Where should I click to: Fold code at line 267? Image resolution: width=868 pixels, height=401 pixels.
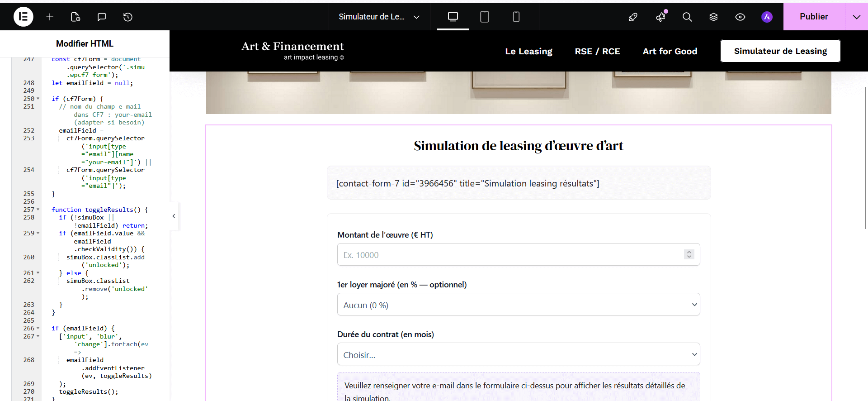(x=38, y=336)
